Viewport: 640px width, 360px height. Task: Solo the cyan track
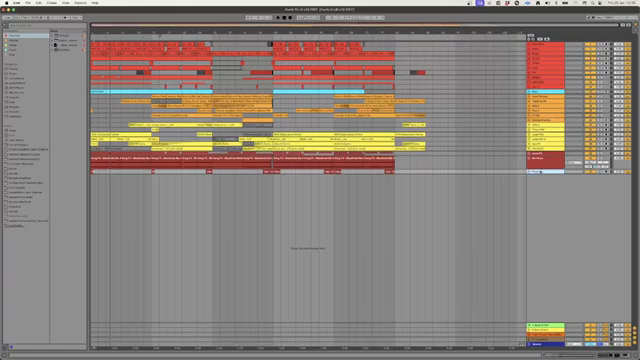coord(600,92)
